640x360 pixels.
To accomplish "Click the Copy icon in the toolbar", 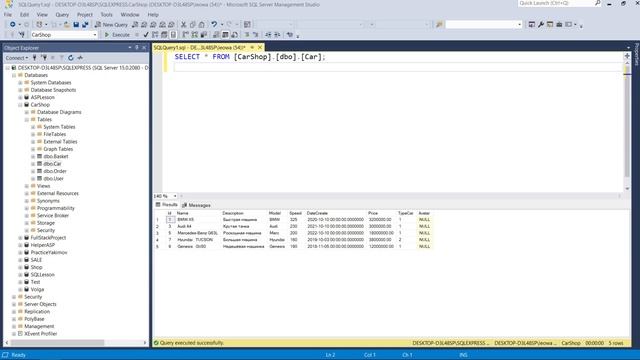I will click(x=193, y=24).
